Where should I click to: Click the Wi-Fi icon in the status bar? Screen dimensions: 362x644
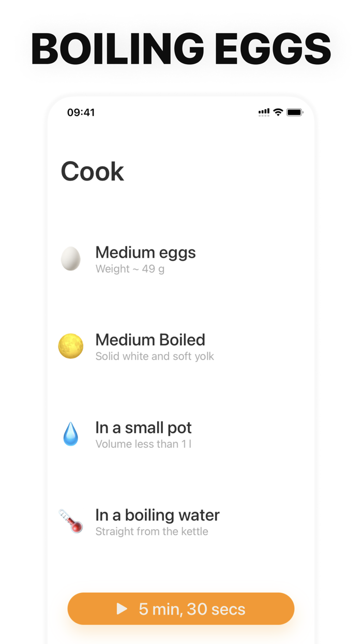[x=278, y=112]
